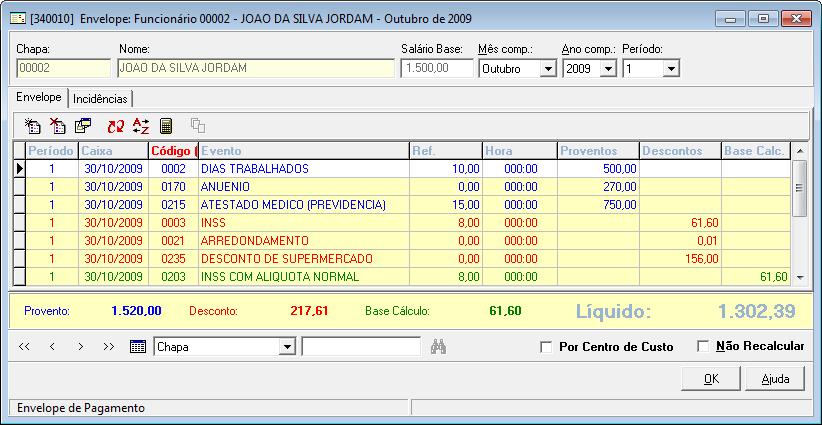Screen dimensions: 822x425
Task: Click the Hora column header
Action: [520, 151]
